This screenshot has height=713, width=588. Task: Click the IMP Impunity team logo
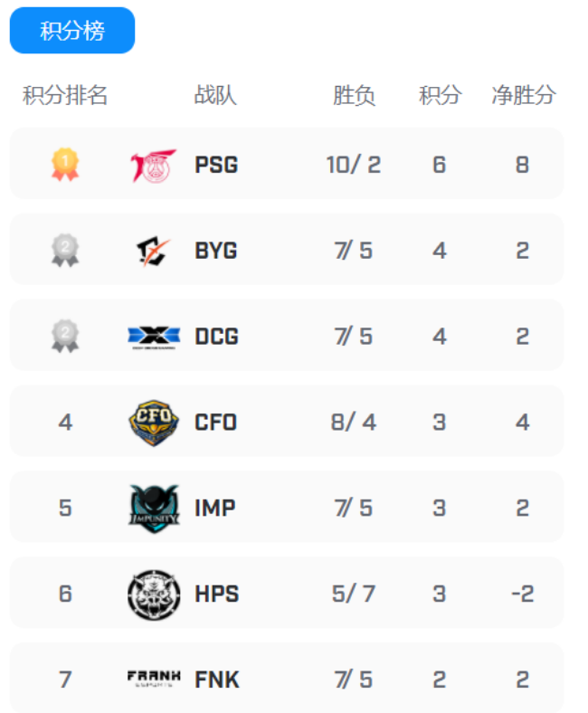(x=154, y=508)
